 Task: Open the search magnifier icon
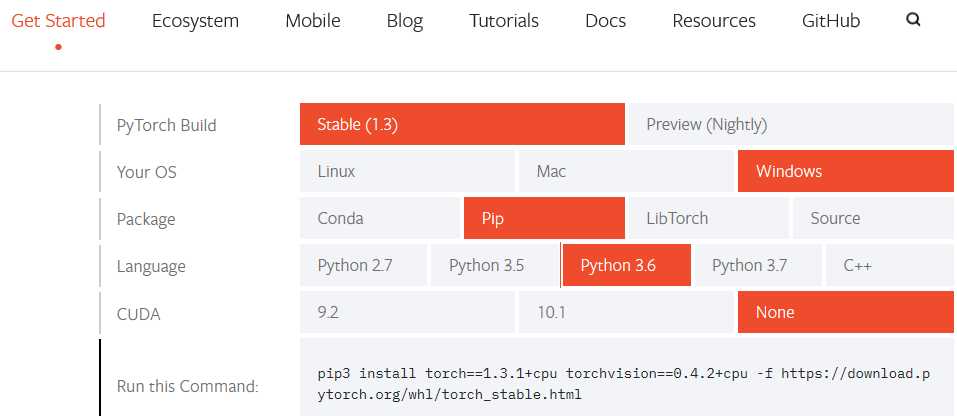tap(913, 20)
